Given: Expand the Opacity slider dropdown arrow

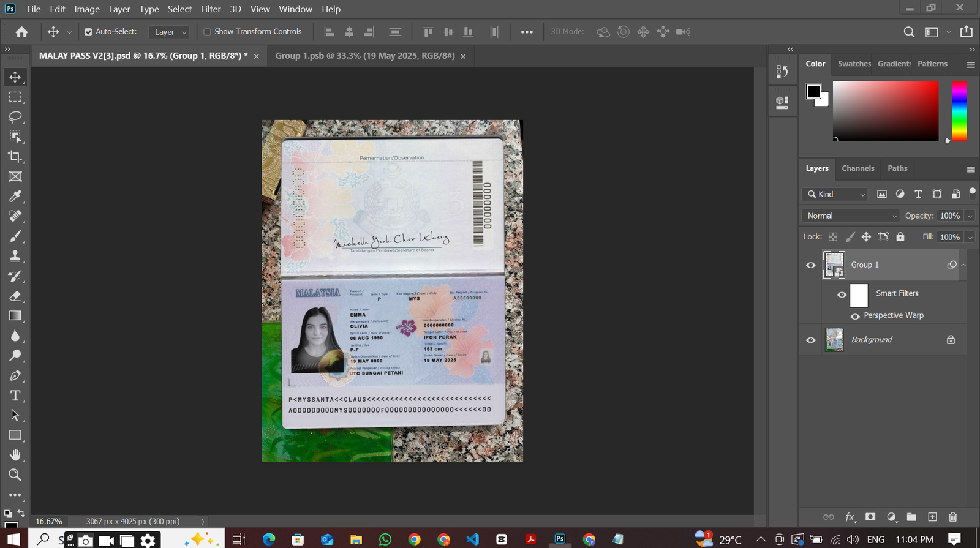Looking at the screenshot, I should (970, 216).
